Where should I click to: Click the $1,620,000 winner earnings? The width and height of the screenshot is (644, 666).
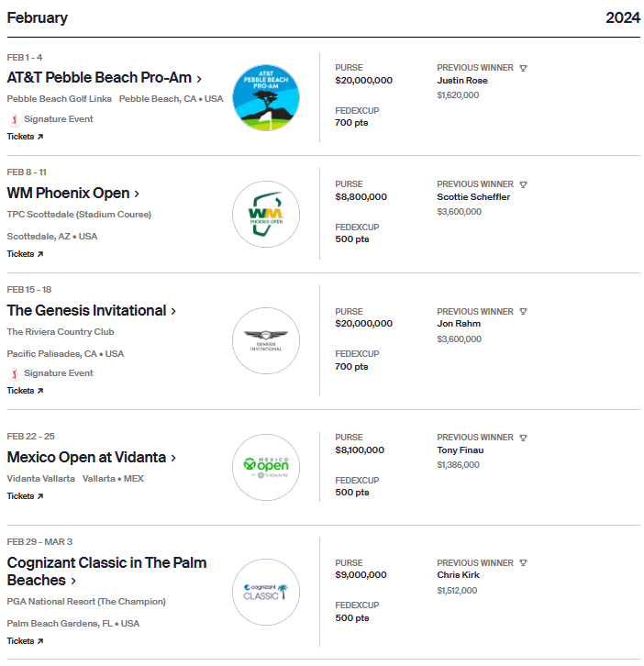(x=458, y=95)
